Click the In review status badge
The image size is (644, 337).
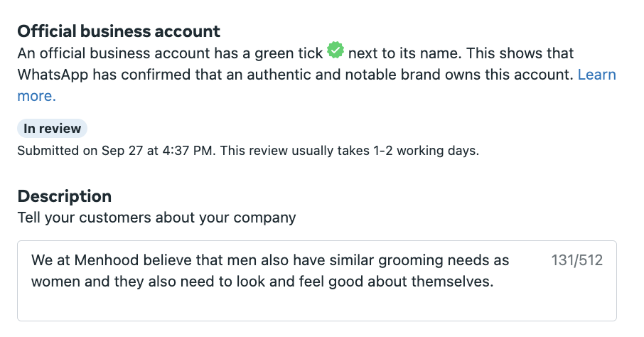pos(52,128)
